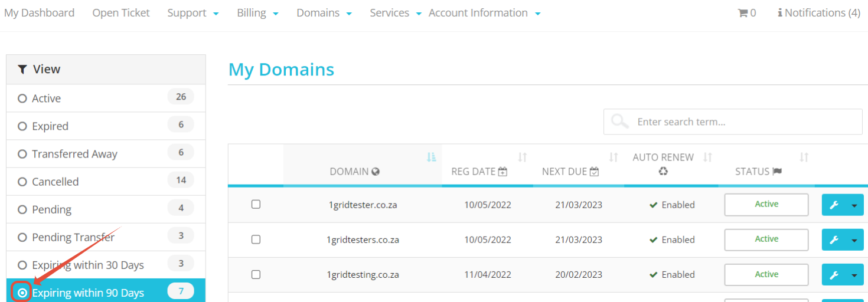Click the flag icon beside STATUS
Image resolution: width=868 pixels, height=302 pixels.
(777, 171)
